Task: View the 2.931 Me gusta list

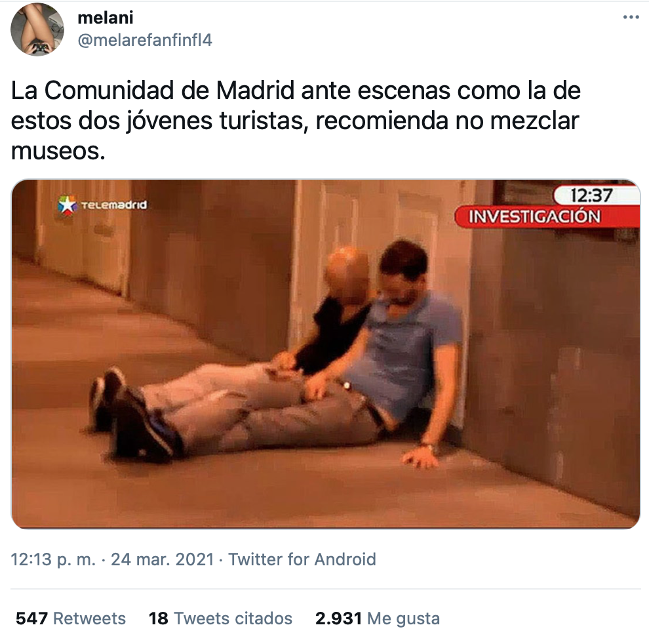Action: point(378,618)
